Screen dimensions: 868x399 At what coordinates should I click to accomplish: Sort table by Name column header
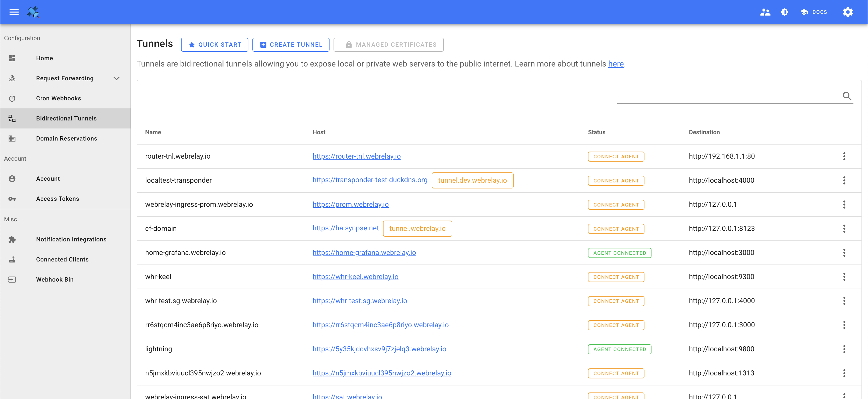coord(153,132)
